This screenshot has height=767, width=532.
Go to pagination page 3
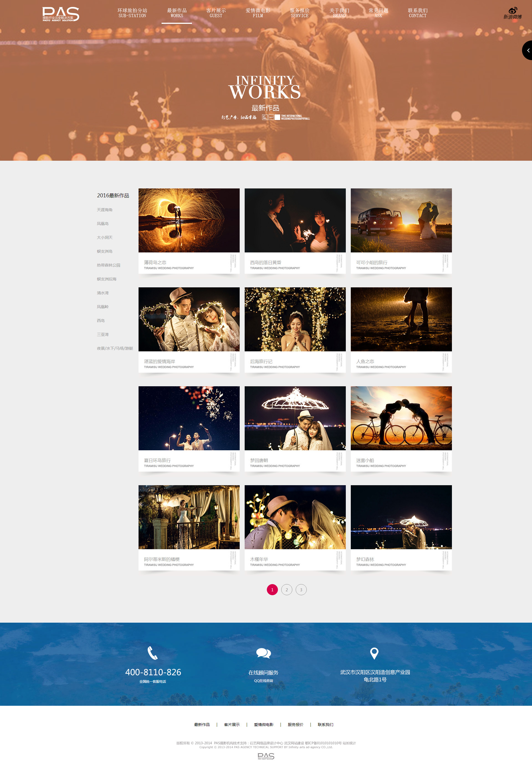[x=301, y=589]
